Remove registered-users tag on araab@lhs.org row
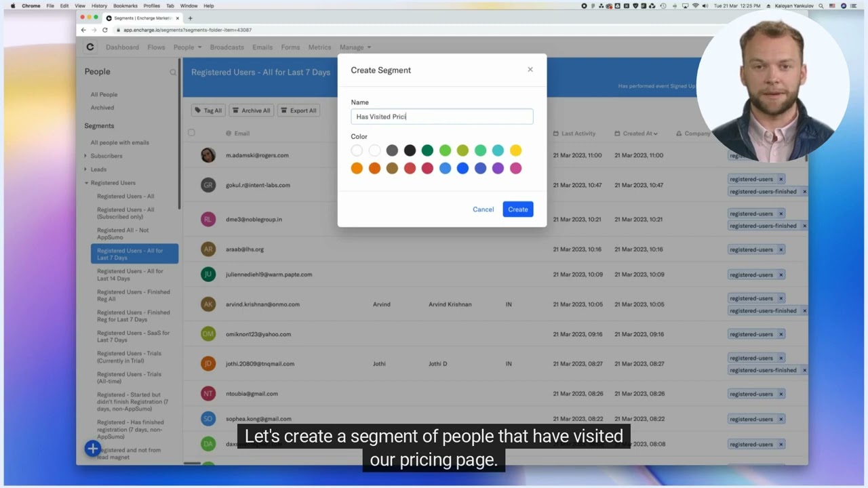This screenshot has width=868, height=488. pos(781,249)
